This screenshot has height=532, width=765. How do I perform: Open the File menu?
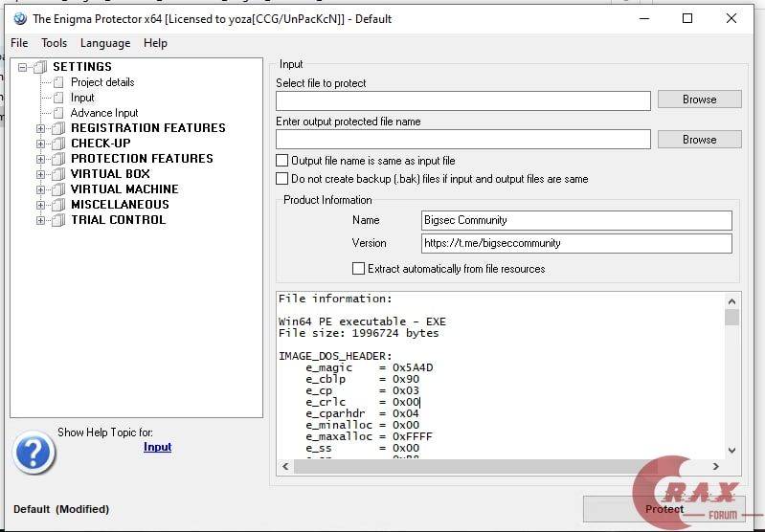(19, 43)
